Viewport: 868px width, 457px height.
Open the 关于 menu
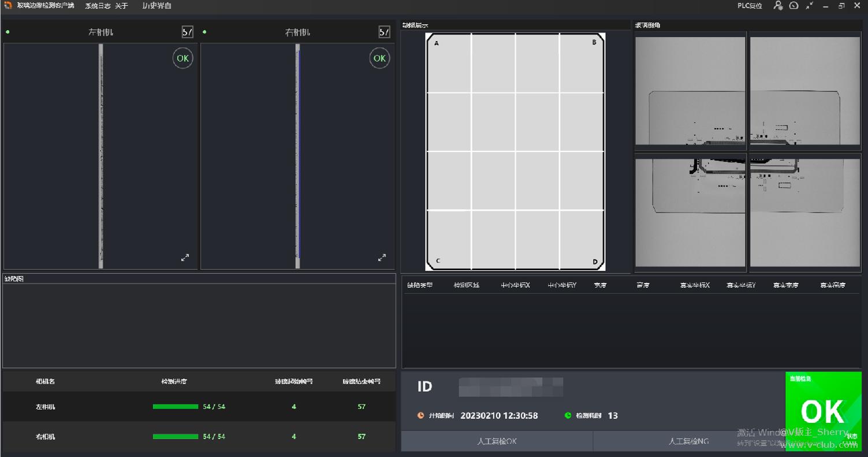click(x=121, y=6)
